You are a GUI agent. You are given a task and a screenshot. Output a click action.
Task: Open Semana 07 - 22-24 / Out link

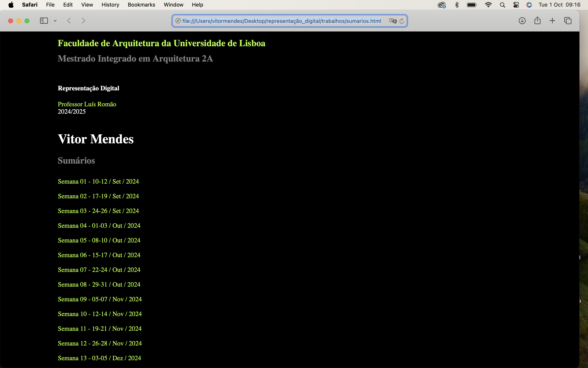(99, 270)
